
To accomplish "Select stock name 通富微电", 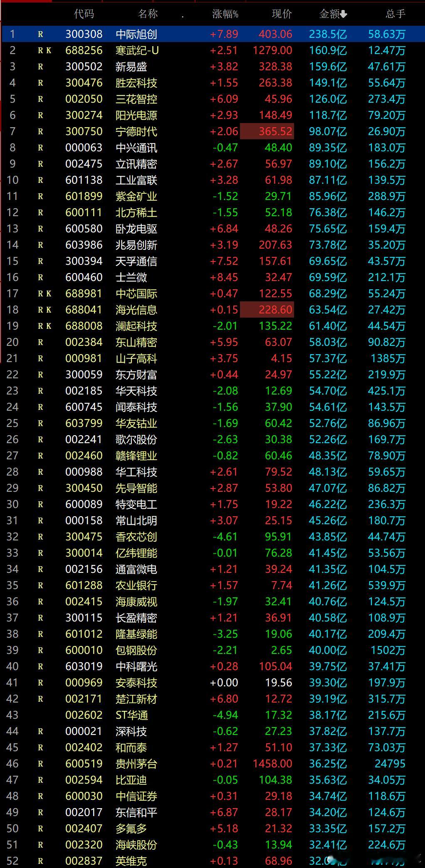I will tap(136, 569).
